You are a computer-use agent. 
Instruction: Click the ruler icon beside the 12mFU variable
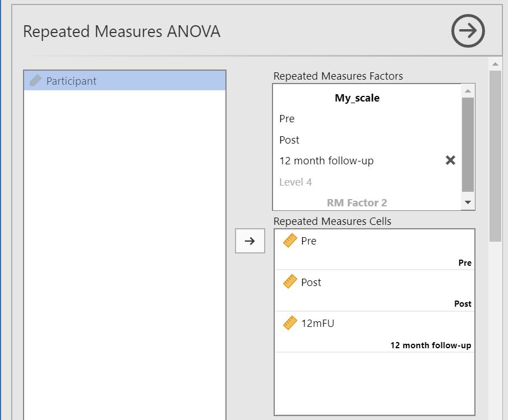click(289, 324)
